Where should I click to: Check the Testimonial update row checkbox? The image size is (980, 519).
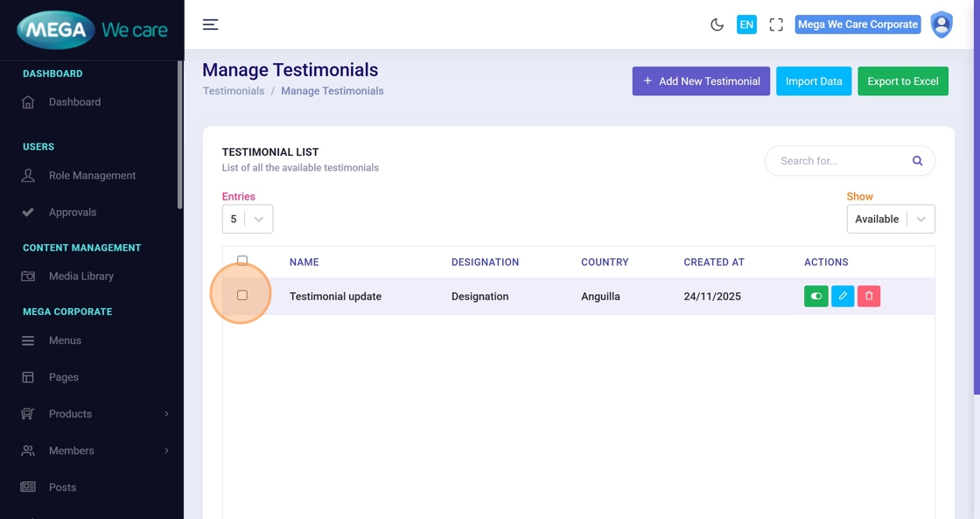[x=242, y=296]
